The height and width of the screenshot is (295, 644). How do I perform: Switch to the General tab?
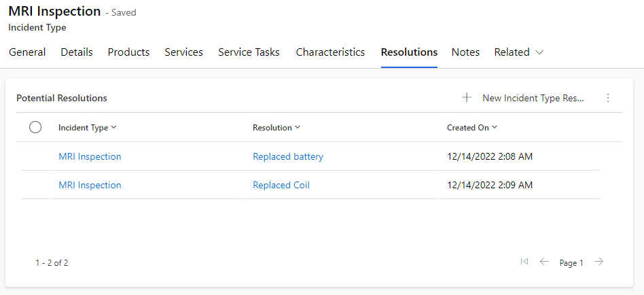(27, 52)
